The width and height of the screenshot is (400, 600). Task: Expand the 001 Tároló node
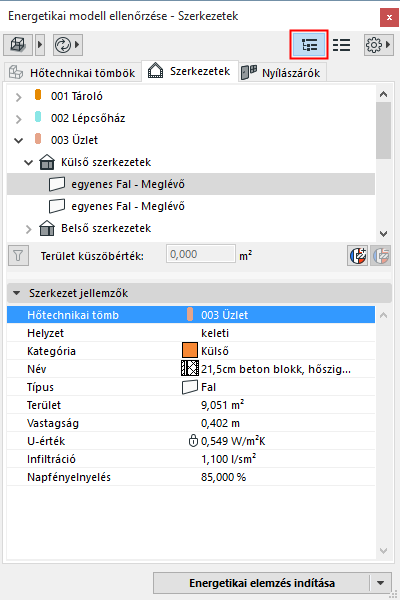tap(18, 97)
